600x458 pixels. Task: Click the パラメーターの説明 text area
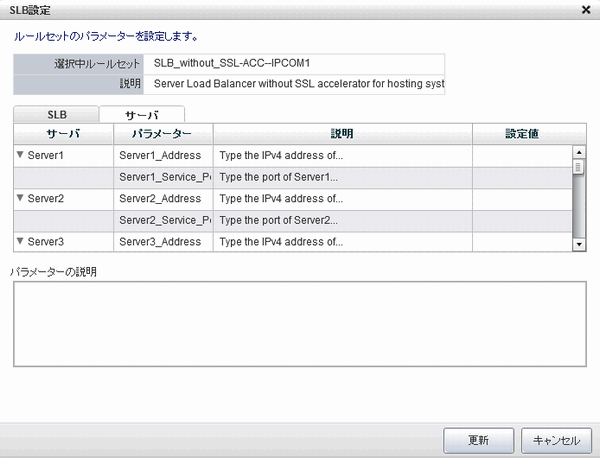click(x=300, y=324)
